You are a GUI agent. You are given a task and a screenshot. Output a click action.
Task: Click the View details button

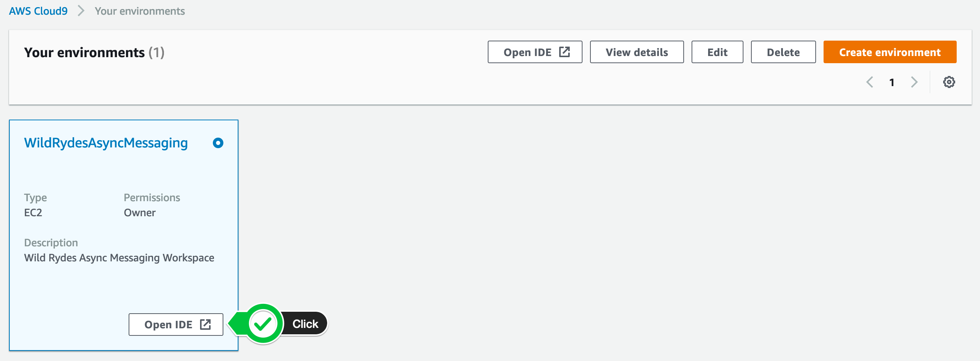coord(637,52)
